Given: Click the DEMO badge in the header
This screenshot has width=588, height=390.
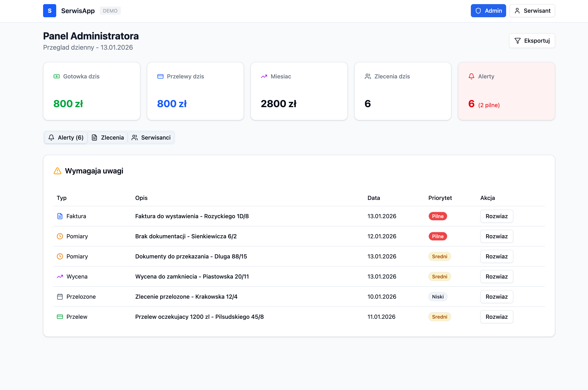Looking at the screenshot, I should pyautogui.click(x=110, y=11).
